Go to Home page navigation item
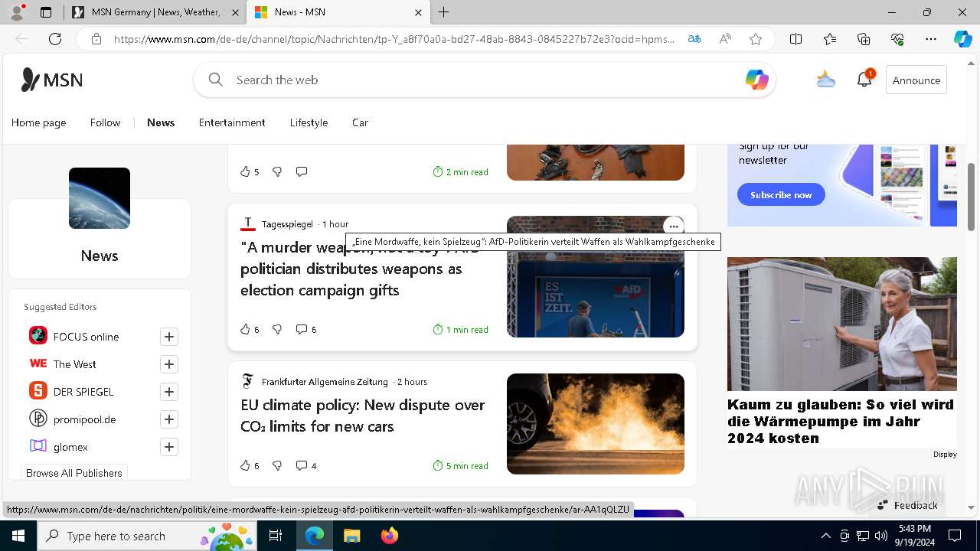Image resolution: width=980 pixels, height=551 pixels. point(38,122)
